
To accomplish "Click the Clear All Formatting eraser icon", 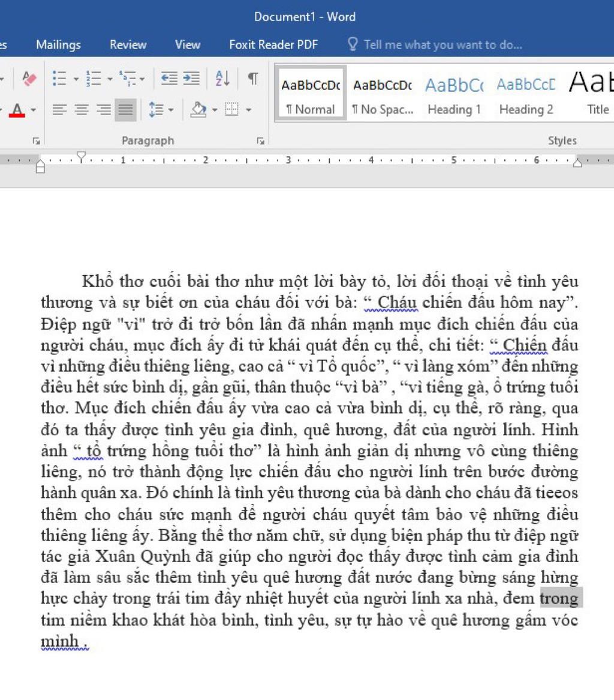I will pyautogui.click(x=29, y=79).
